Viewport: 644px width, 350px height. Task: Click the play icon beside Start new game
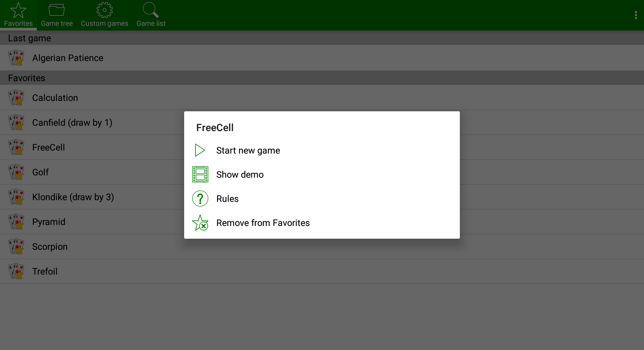pyautogui.click(x=200, y=150)
